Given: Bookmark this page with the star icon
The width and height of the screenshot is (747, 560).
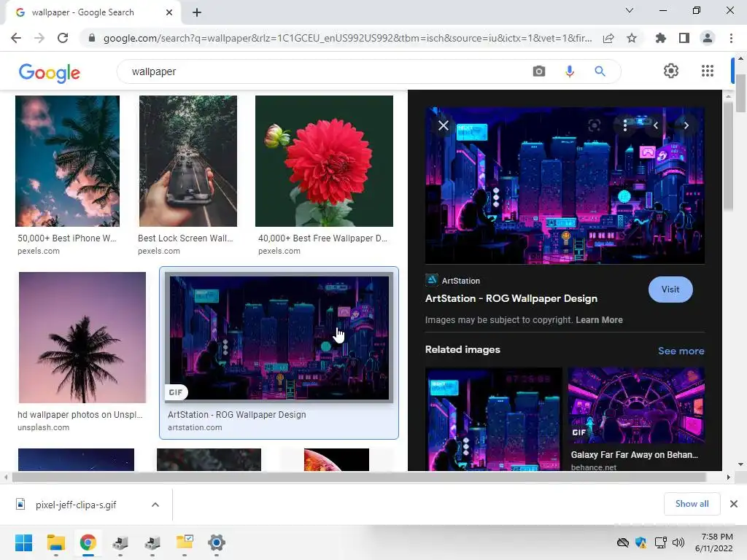Looking at the screenshot, I should pos(632,38).
